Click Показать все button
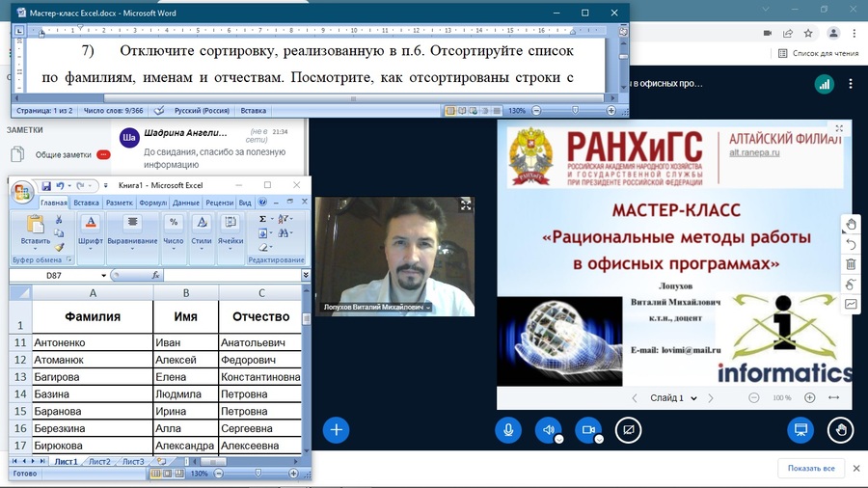The image size is (868, 488). tap(811, 468)
